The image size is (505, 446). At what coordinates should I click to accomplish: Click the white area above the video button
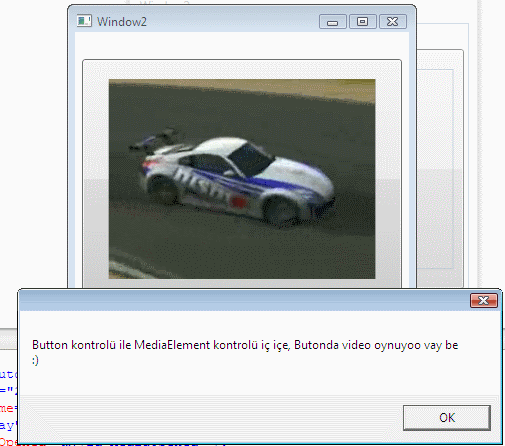(x=242, y=46)
